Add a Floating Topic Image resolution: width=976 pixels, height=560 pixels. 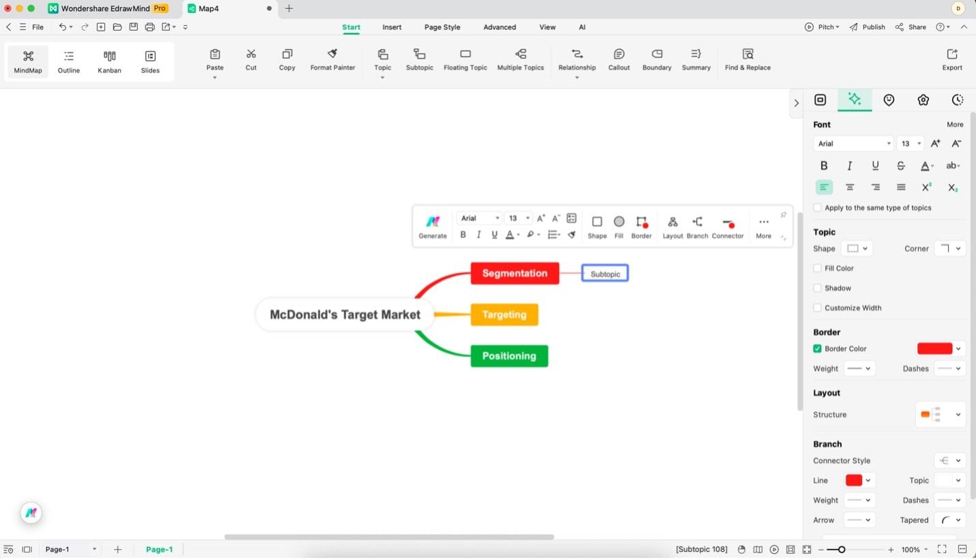tap(465, 60)
